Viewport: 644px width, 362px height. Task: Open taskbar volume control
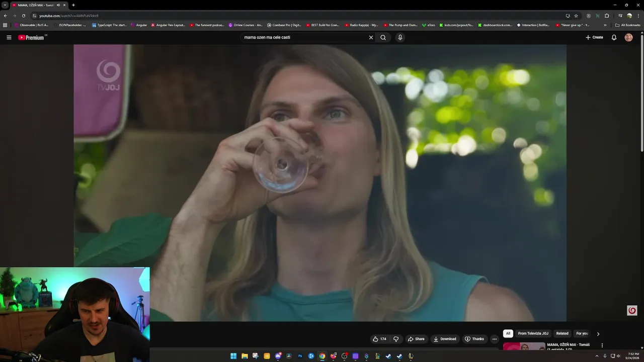click(x=618, y=356)
